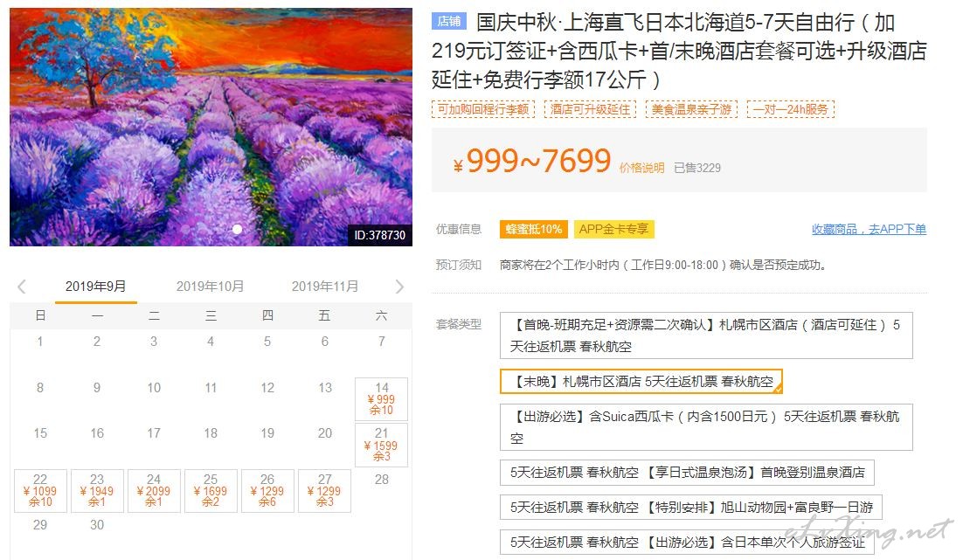Click unavailable date September 28
The image size is (963, 560).
[x=381, y=480]
